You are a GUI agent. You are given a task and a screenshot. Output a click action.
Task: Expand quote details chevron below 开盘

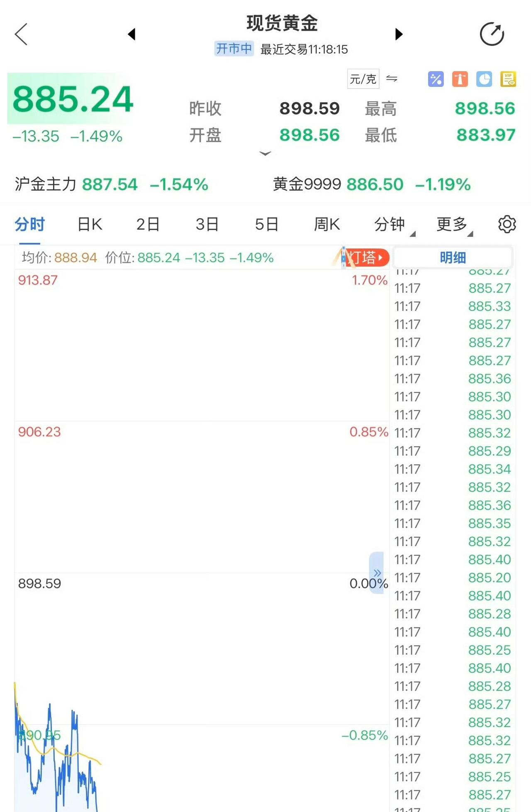pyautogui.click(x=265, y=154)
